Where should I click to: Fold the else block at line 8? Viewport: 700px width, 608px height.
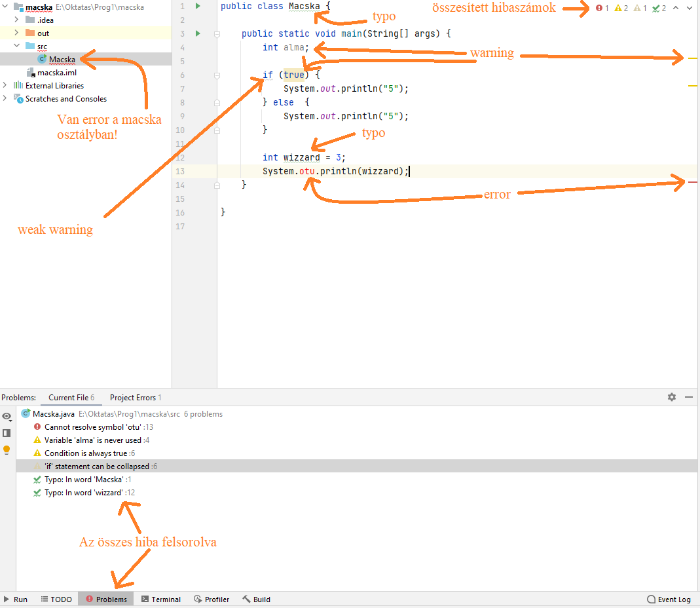[x=217, y=103]
